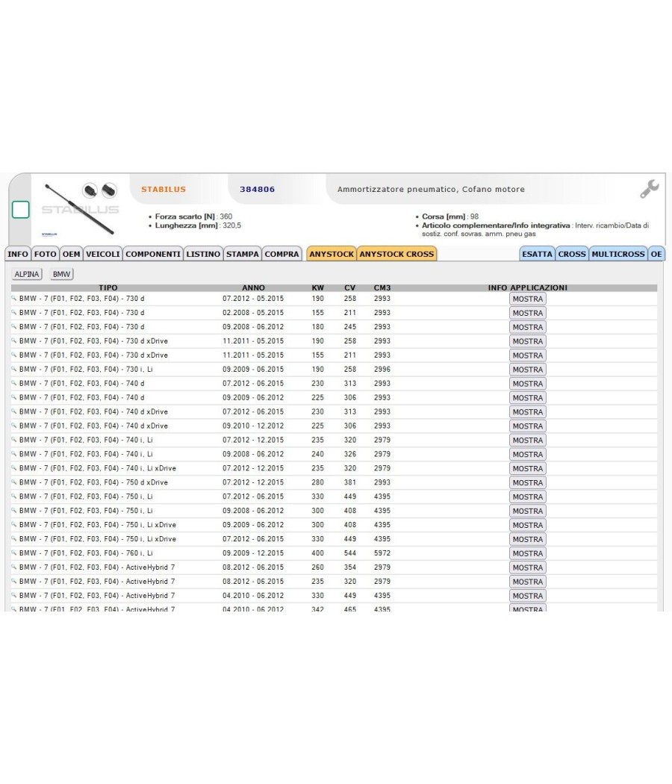Click the 5972 displacement value
Screen dimensions: 672x784
[x=382, y=553]
